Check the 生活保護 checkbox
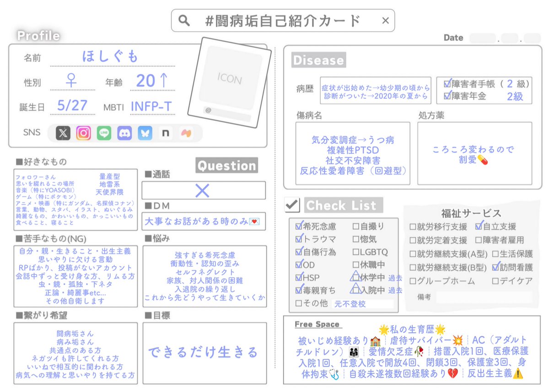The image size is (549, 392). pos(495,254)
